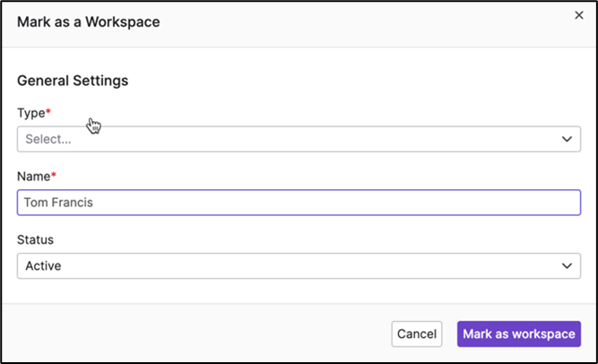598x364 pixels.
Task: Place cursor in Tom Francis text
Action: [x=58, y=203]
